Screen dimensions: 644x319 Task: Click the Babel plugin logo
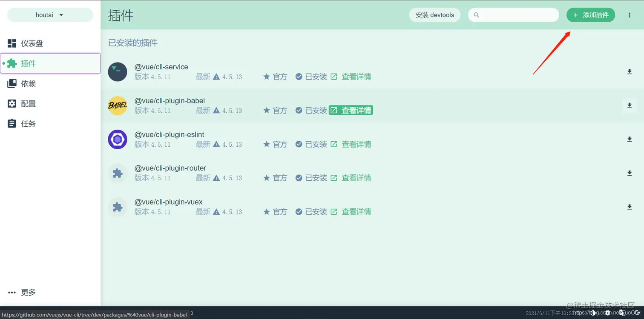tap(118, 105)
